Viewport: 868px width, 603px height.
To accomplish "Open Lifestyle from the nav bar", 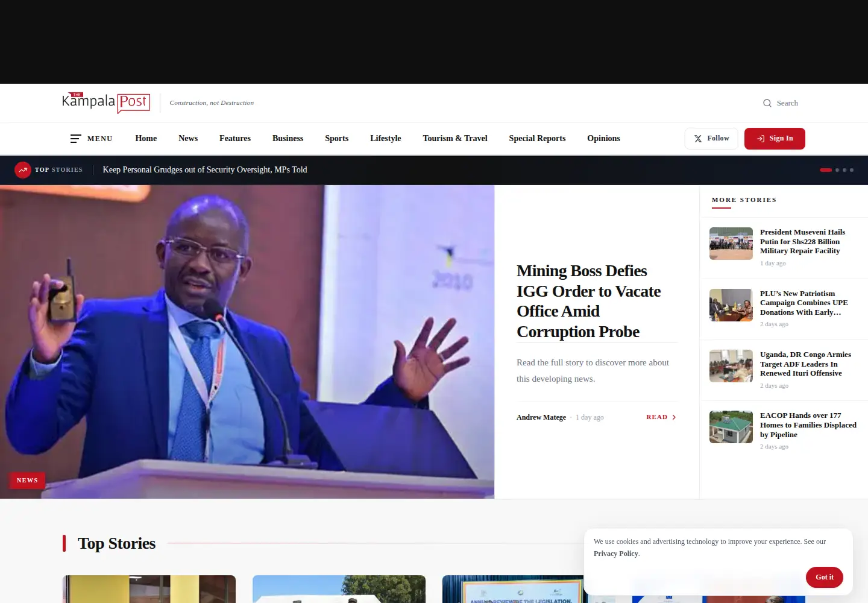I will point(386,139).
